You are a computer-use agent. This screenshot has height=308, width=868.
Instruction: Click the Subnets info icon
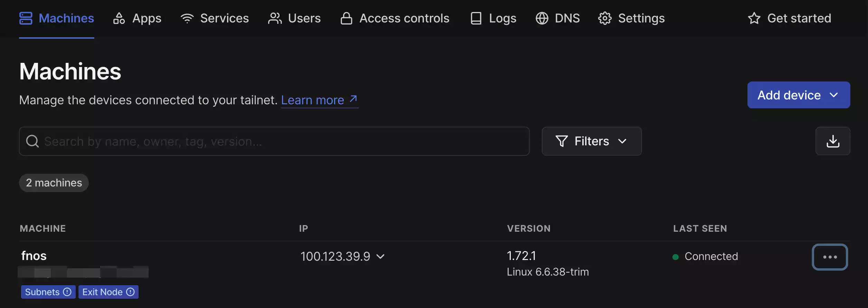(67, 292)
